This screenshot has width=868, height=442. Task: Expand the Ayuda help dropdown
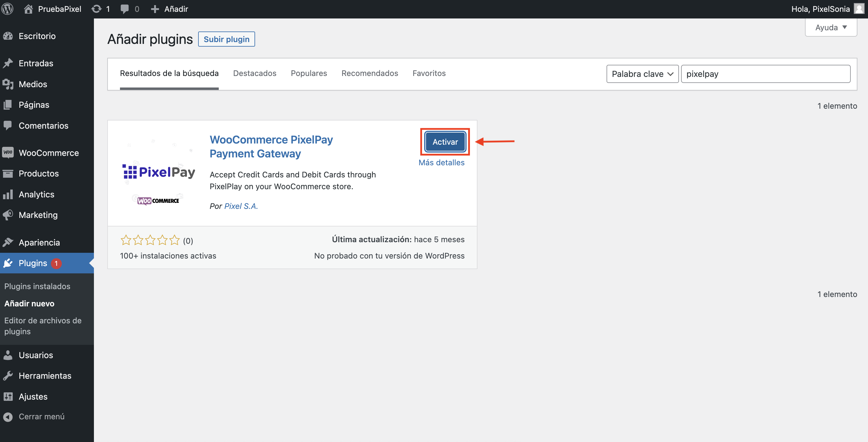tap(831, 28)
